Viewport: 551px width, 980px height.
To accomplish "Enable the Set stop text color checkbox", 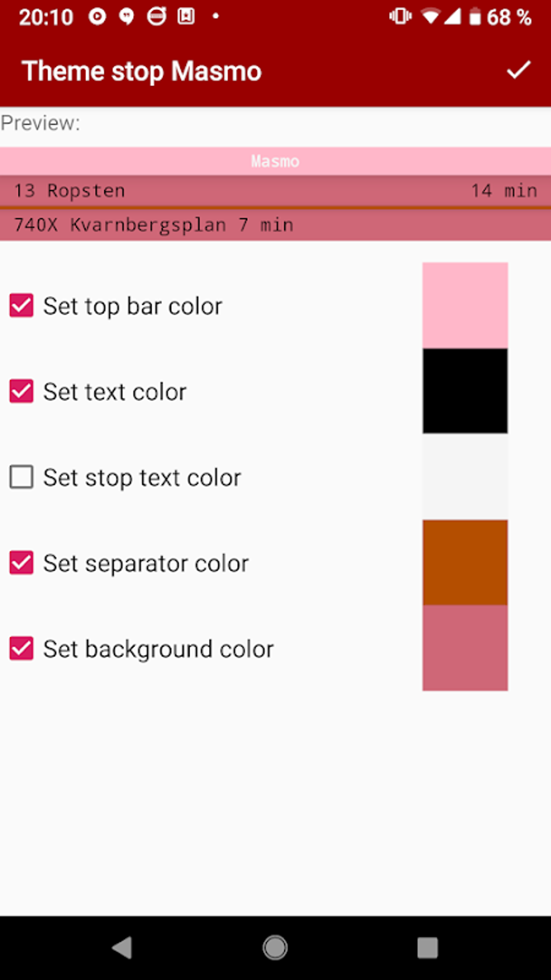I will tap(22, 477).
